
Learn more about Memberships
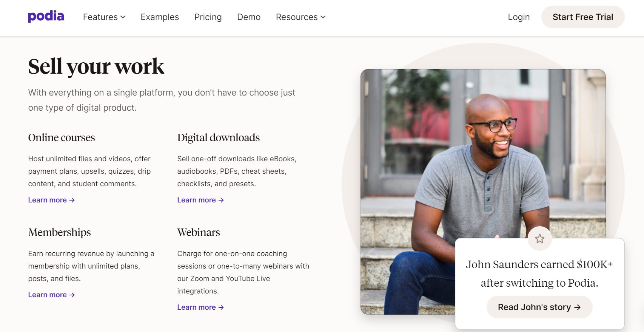pos(51,295)
